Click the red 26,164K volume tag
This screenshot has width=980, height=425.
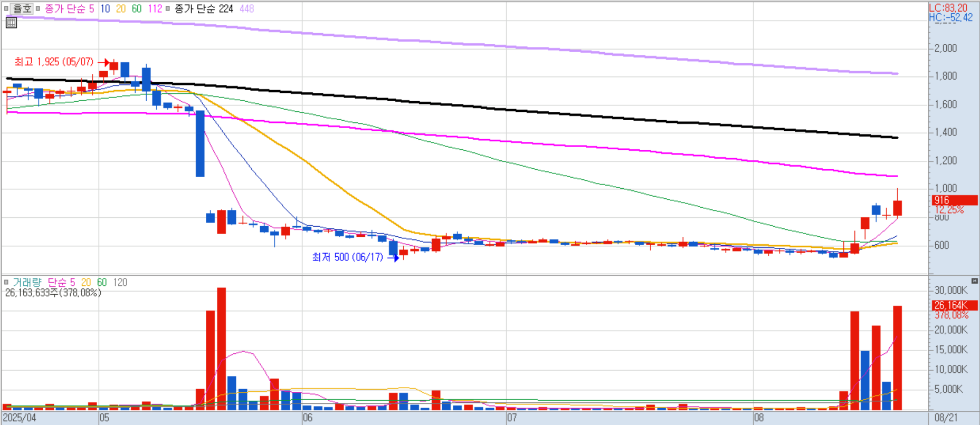(x=955, y=305)
